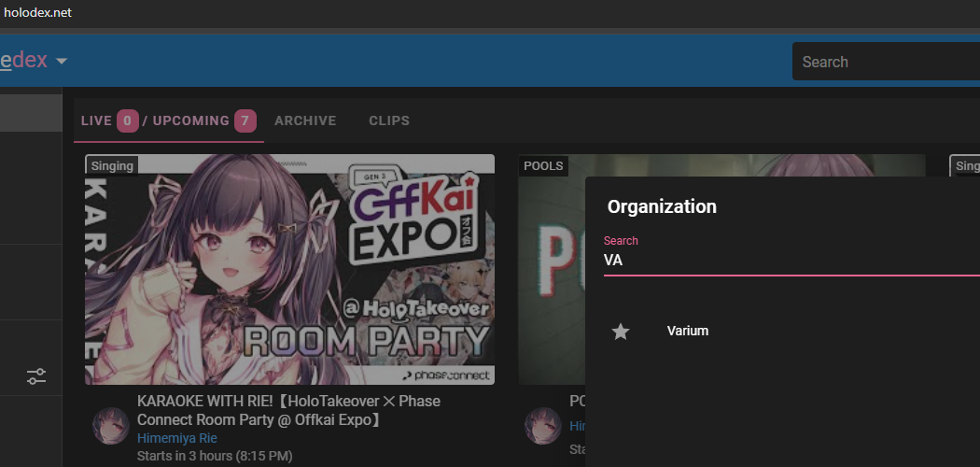Select the Varium organization entry

tap(688, 331)
